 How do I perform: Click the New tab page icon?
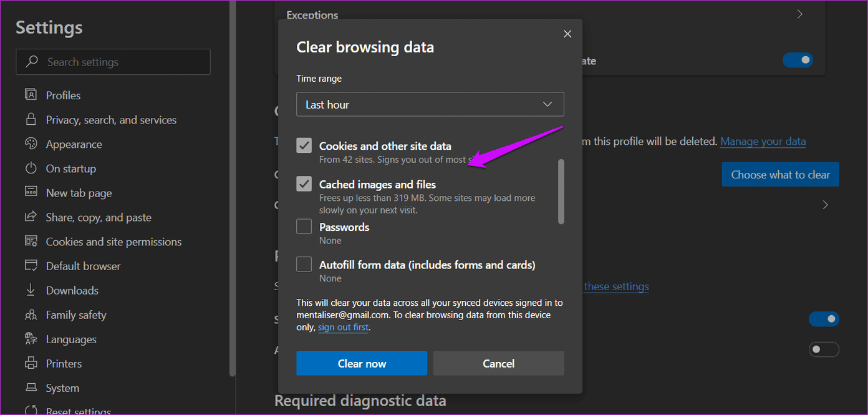click(31, 192)
